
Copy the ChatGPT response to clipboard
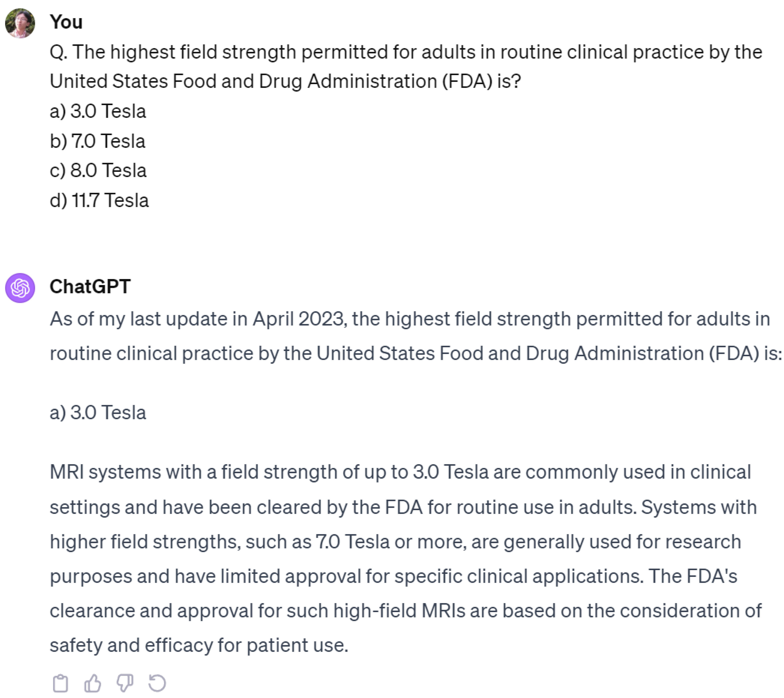(60, 683)
